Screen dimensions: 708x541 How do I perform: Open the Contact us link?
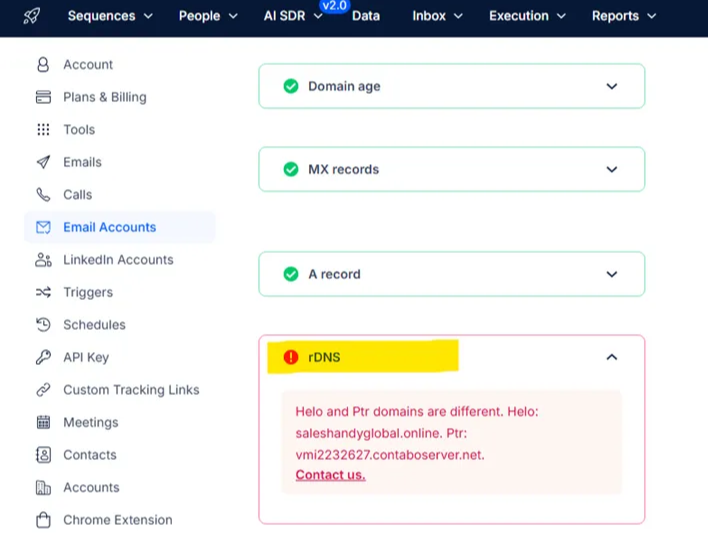(330, 475)
